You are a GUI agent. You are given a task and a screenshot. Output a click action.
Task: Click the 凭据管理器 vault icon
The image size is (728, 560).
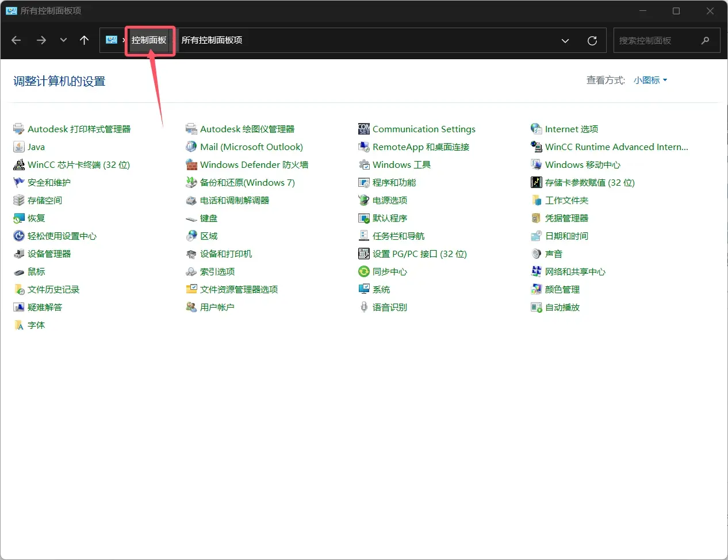[x=536, y=218]
